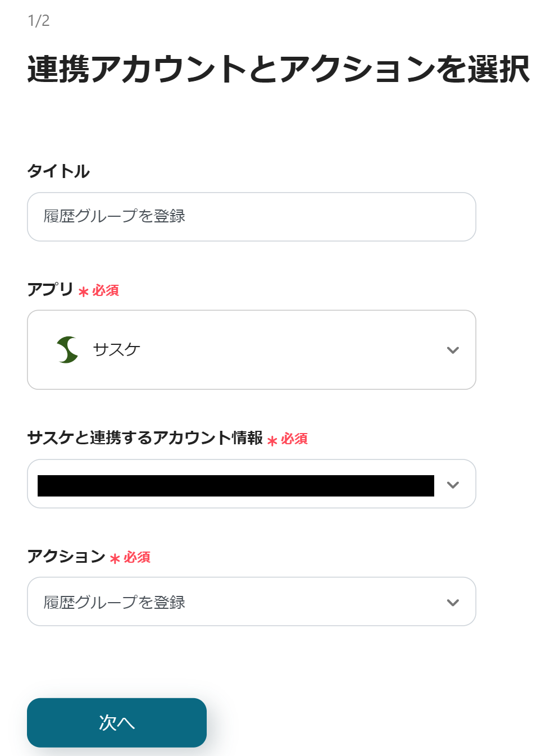
Task: Click the サスケ logo icon
Action: click(67, 349)
